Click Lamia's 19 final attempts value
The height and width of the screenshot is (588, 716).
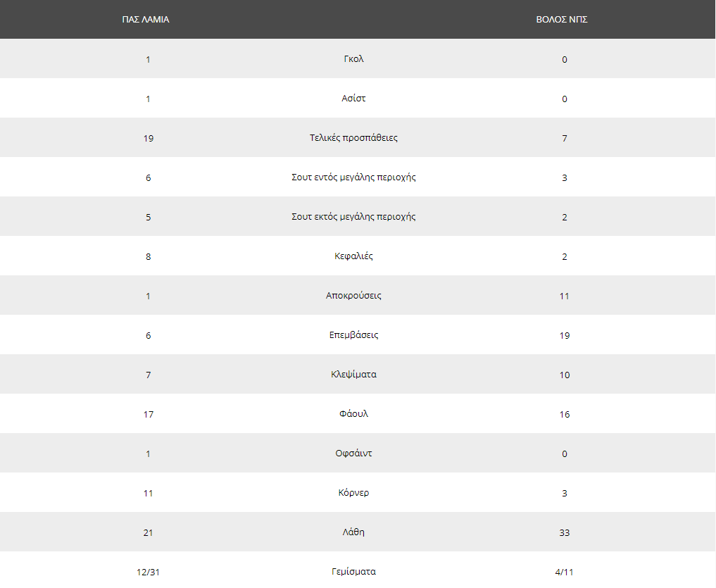pyautogui.click(x=149, y=139)
